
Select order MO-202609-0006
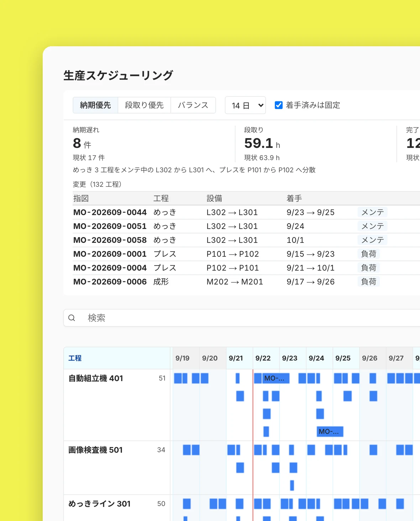pyautogui.click(x=110, y=282)
